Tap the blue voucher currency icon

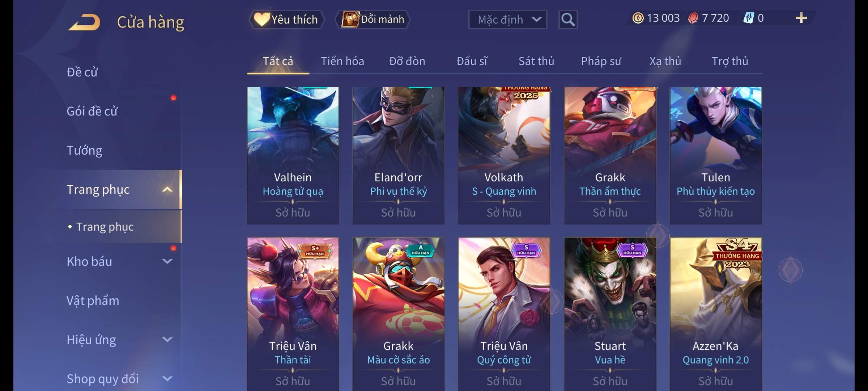tap(748, 18)
